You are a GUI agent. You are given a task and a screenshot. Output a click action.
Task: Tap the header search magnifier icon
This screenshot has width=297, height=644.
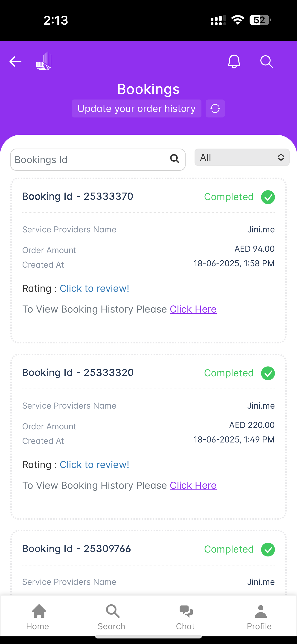click(x=267, y=61)
